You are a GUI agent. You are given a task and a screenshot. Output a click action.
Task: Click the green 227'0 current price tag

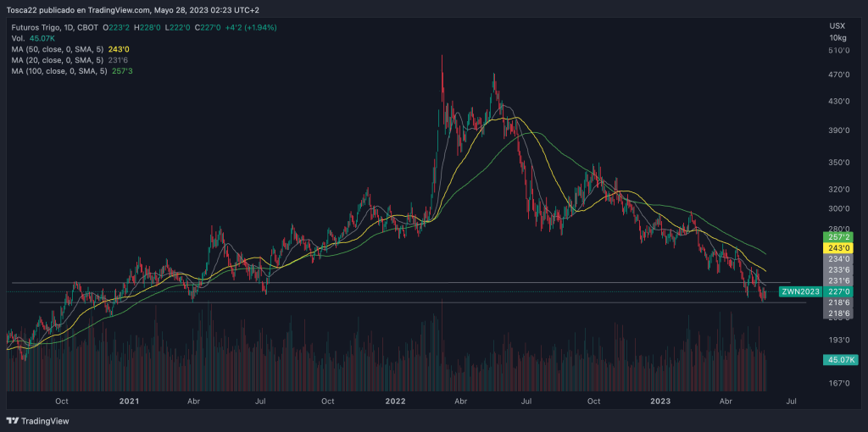837,291
